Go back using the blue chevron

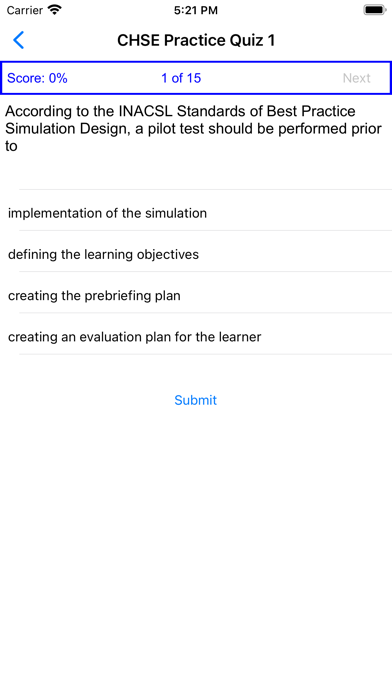[x=19, y=40]
